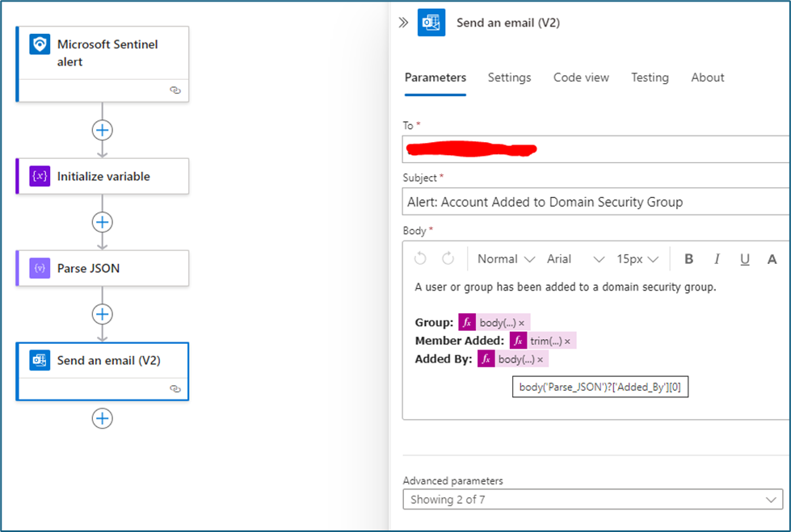The width and height of the screenshot is (791, 532).
Task: Click the undo icon in the body editor
Action: tap(420, 259)
